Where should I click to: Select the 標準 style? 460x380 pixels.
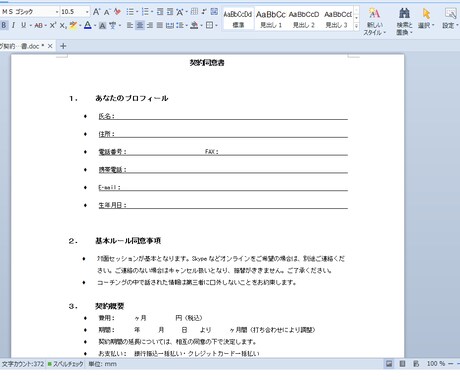click(238, 19)
